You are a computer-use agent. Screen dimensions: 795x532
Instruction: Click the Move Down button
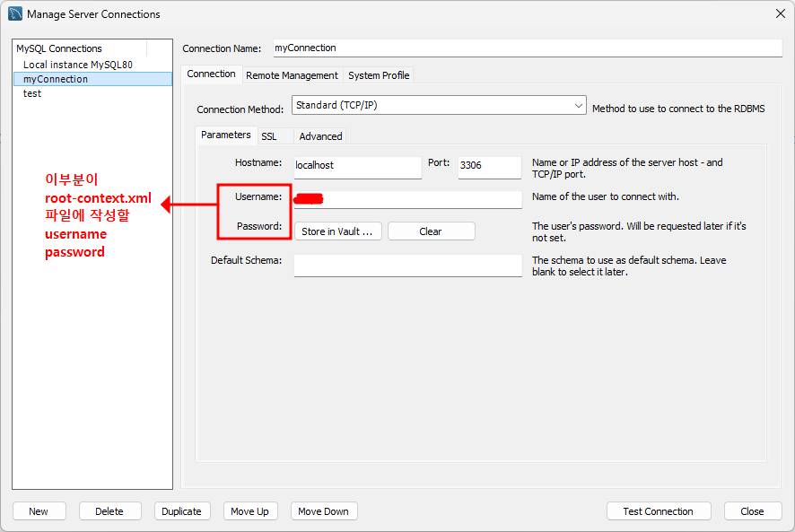tap(324, 511)
